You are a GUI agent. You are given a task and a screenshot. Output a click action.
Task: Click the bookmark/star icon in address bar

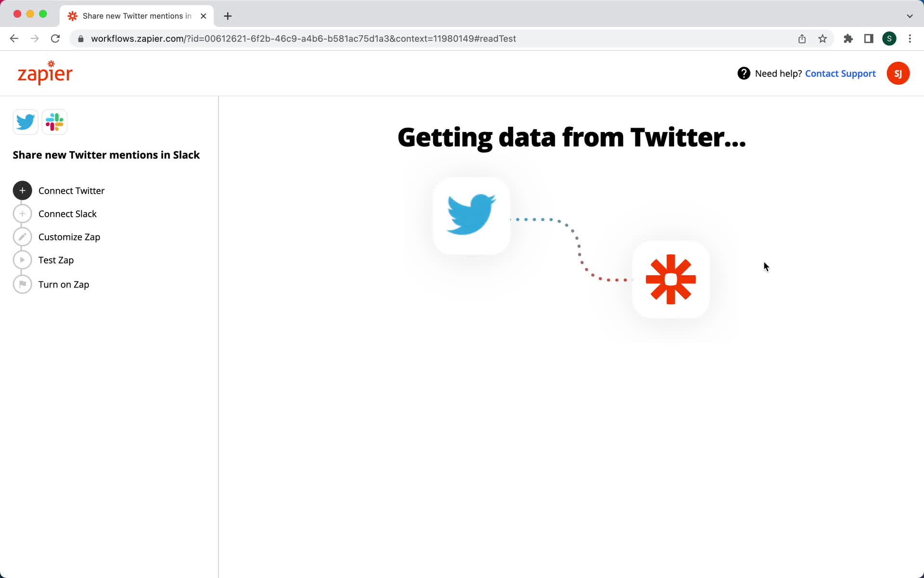point(823,39)
